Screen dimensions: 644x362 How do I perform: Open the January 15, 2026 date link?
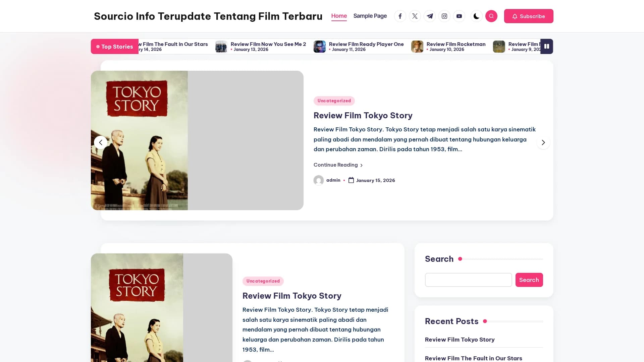point(375,180)
